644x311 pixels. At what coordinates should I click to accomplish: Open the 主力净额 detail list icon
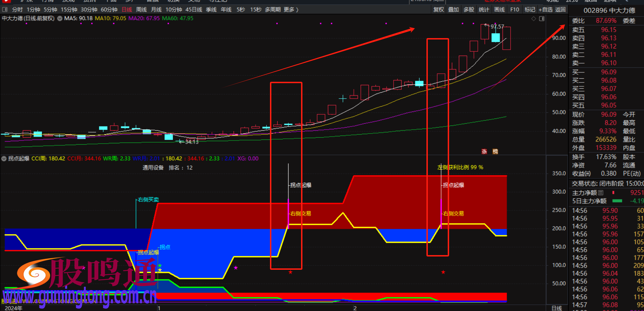pos(601,193)
